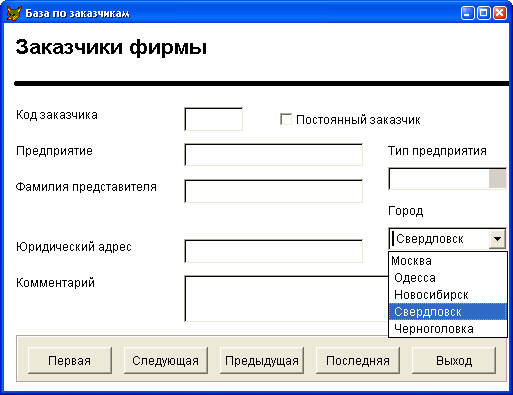Click inside the Комментарий text area
The height and width of the screenshot is (395, 513).
[286, 299]
